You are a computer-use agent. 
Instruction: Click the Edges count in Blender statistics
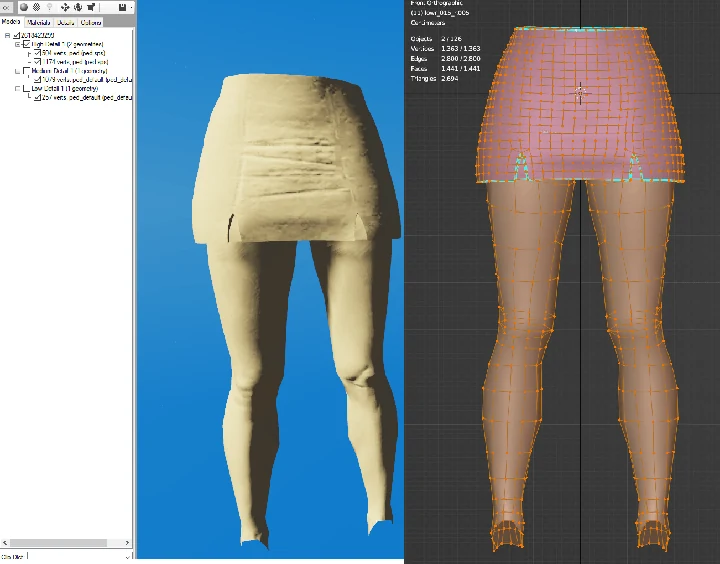click(x=461, y=58)
